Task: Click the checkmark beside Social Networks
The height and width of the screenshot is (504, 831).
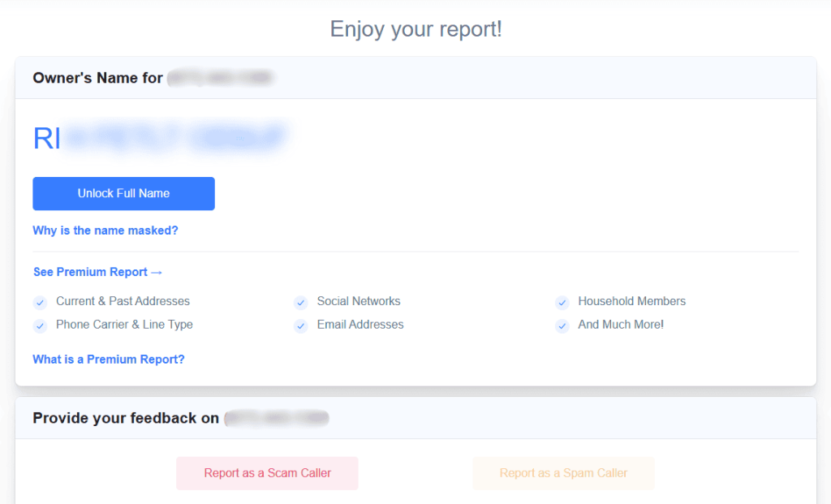Action: [300, 302]
